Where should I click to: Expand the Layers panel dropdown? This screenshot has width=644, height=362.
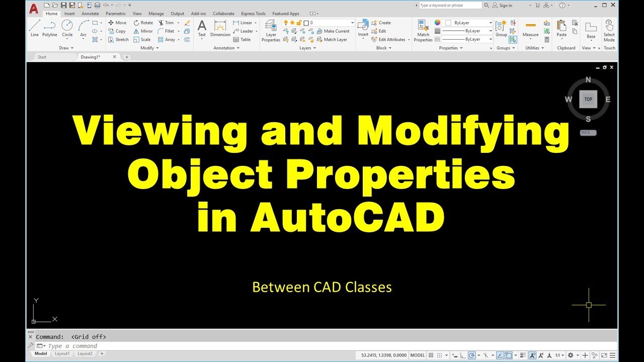(307, 48)
